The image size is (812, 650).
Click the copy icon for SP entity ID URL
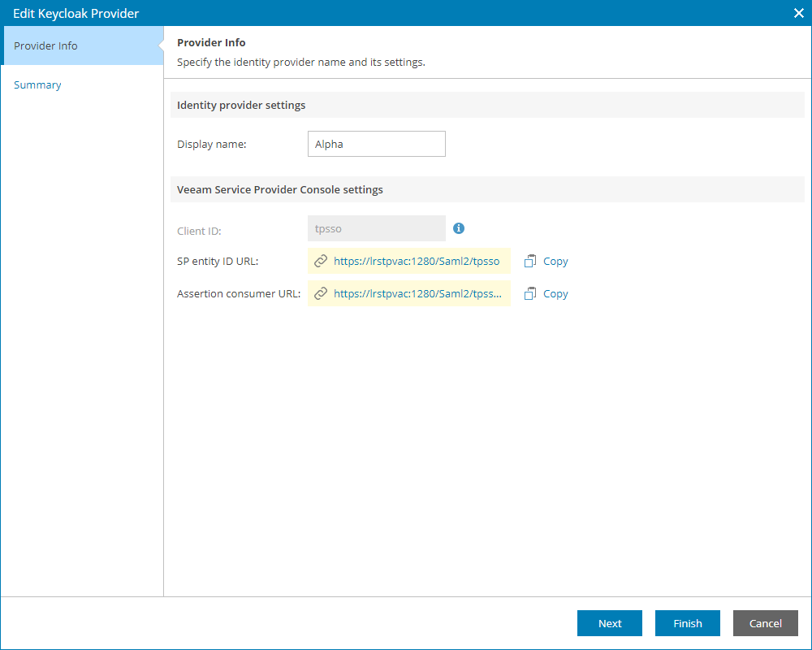(x=529, y=261)
